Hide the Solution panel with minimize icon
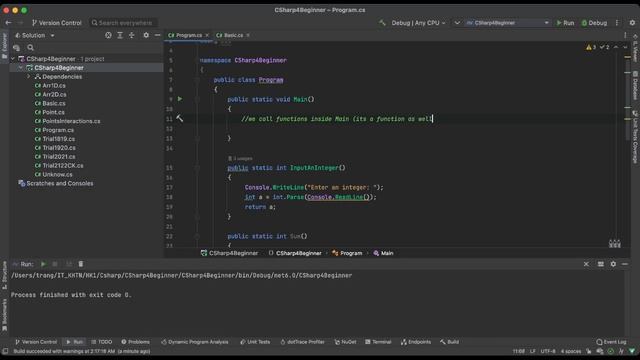 (158, 36)
